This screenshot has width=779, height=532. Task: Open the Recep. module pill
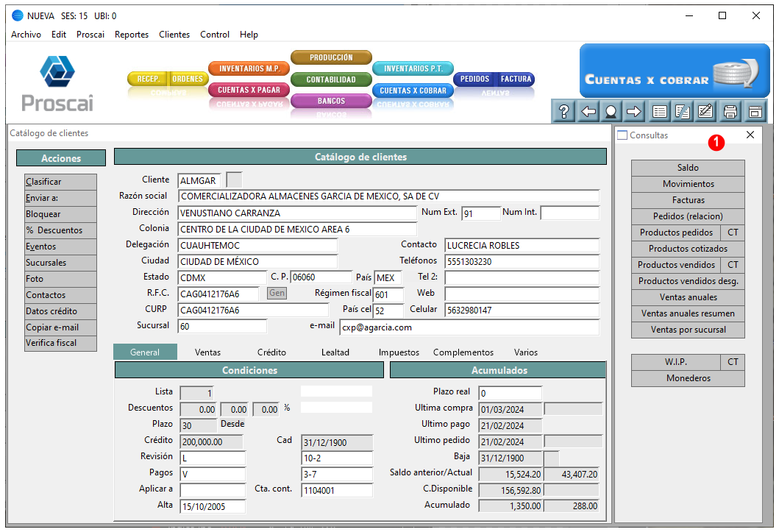(148, 79)
